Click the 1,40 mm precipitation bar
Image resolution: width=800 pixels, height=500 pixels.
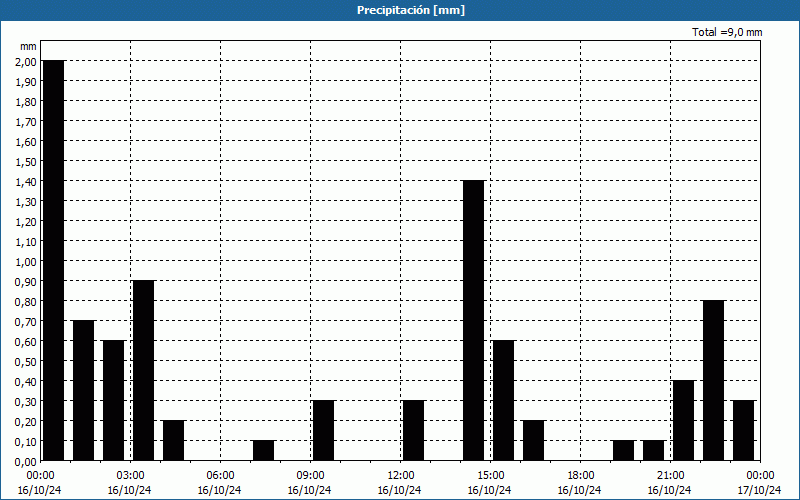click(473, 321)
